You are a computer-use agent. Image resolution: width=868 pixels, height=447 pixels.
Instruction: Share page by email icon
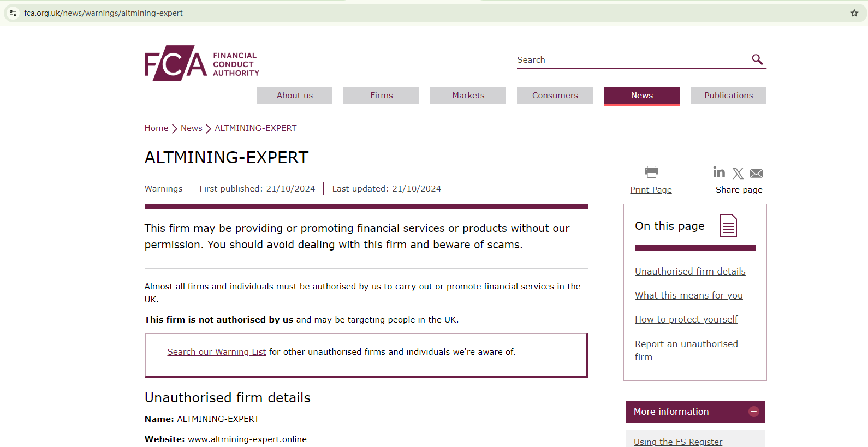(x=756, y=174)
